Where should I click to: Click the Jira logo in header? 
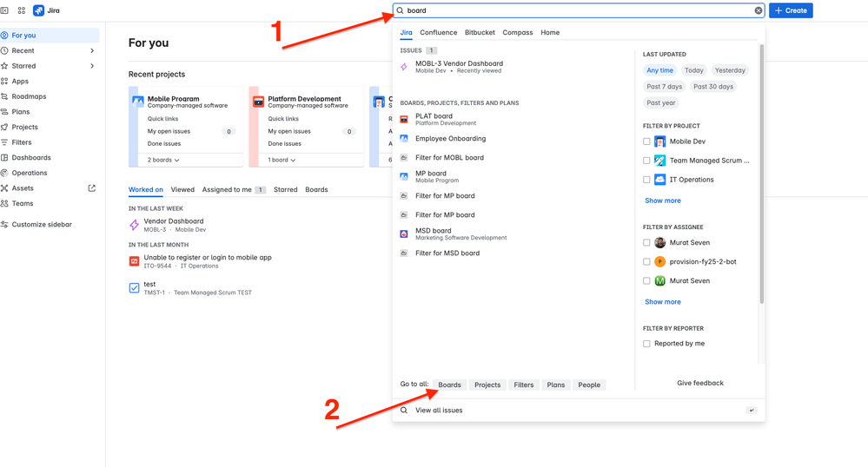click(47, 10)
